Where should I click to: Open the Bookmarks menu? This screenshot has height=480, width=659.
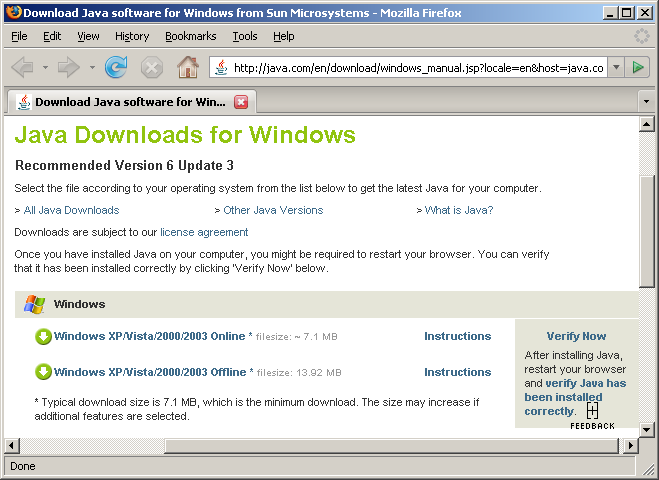pos(190,36)
